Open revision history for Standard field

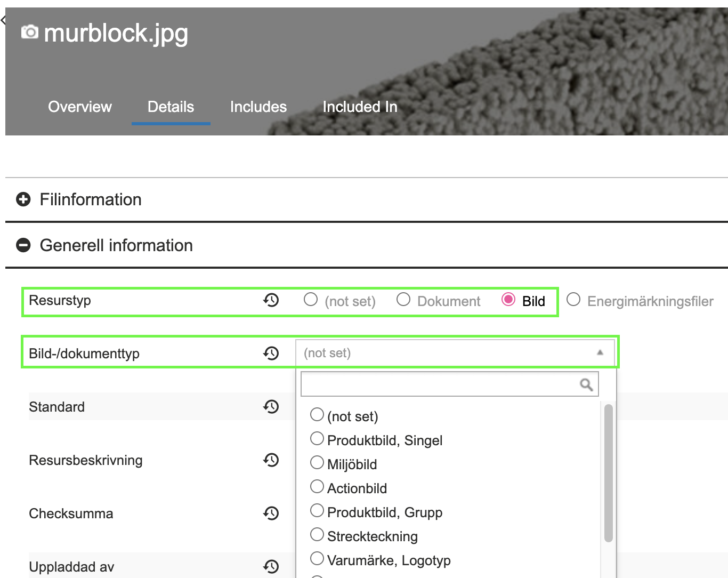click(271, 407)
